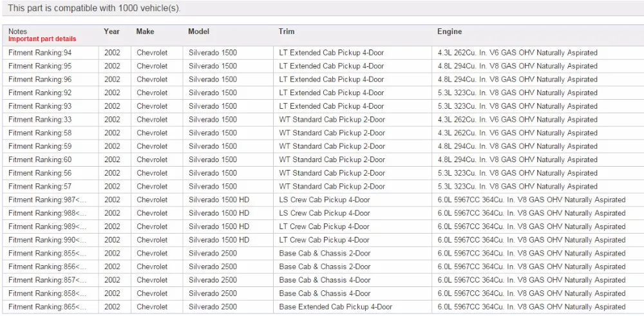Select the 'Fitment Ranking:858<...' cell
The height and width of the screenshot is (316, 644).
(x=50, y=293)
